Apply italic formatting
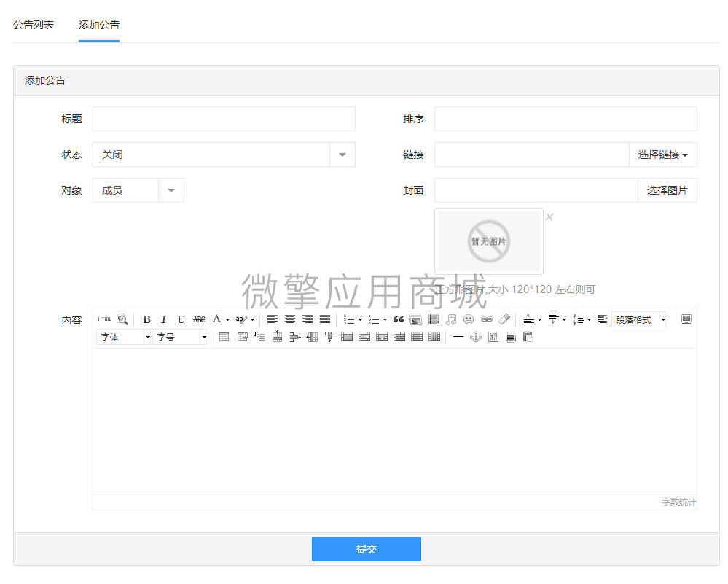The width and height of the screenshot is (728, 584). tap(163, 319)
